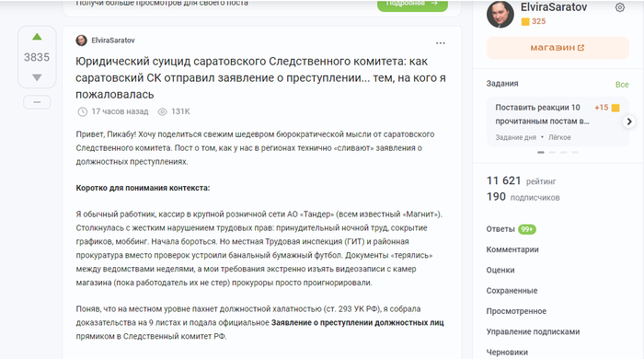Open 'Оценки' menu item
Viewport: 644px width, 359px height.
500,271
